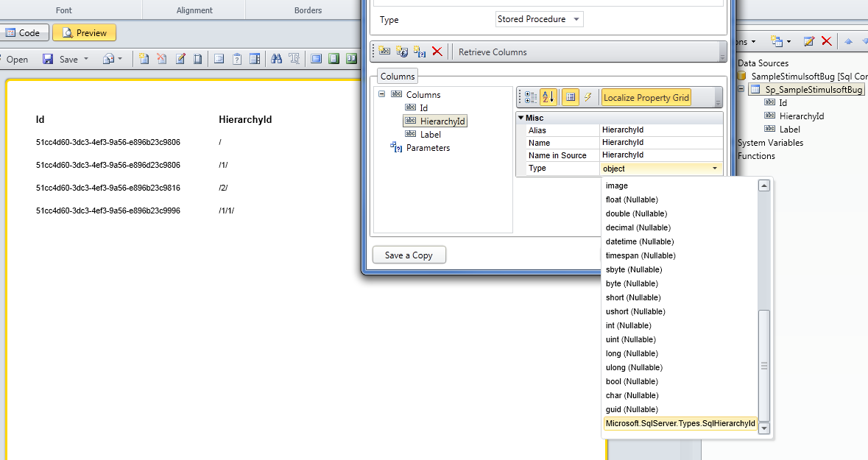Choose datetime (Nullable) from the type list
The height and width of the screenshot is (460, 868).
point(639,241)
